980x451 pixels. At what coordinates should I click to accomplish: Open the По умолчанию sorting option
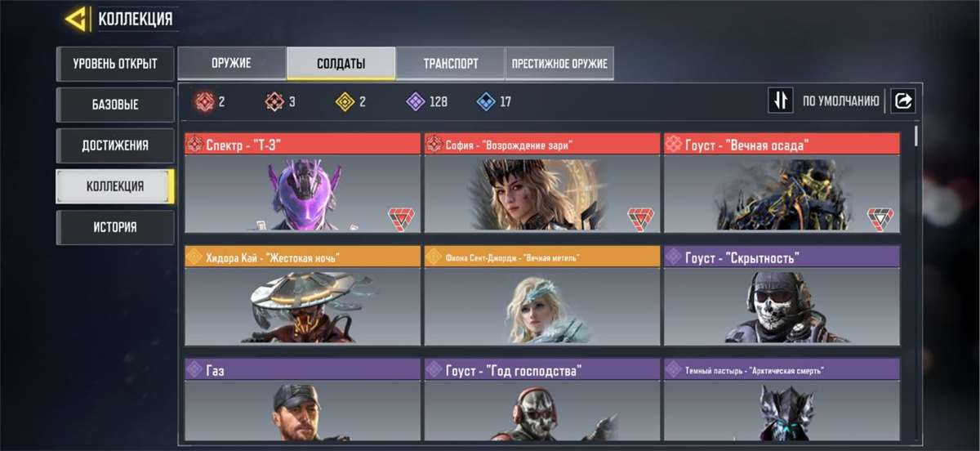[840, 101]
